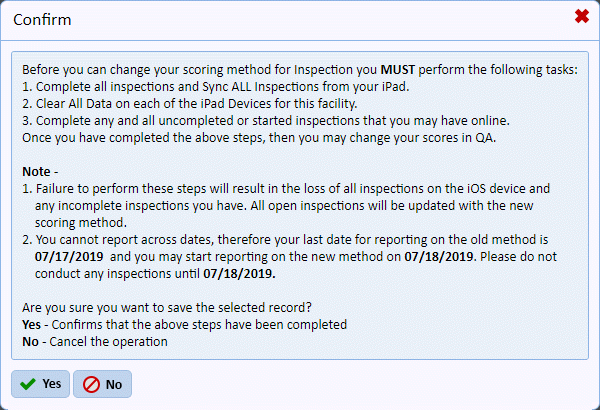
Task: Click bold Yes in 'Confirms that the above' line
Action: pos(31,325)
